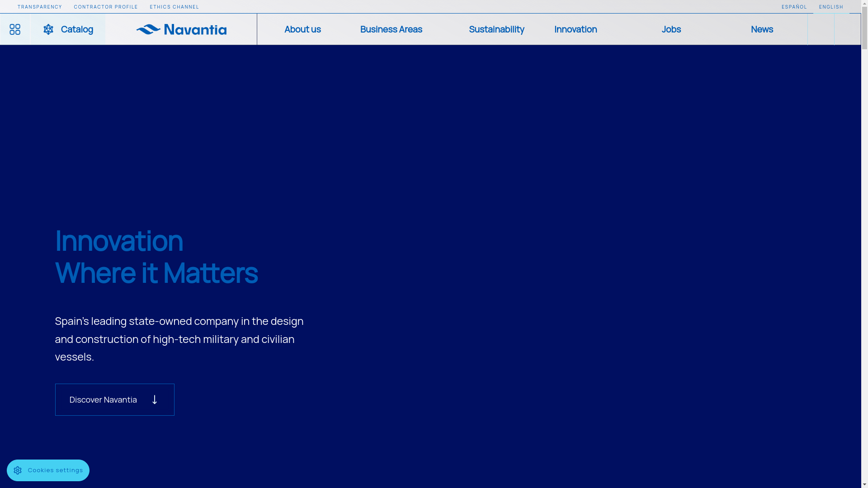This screenshot has height=488, width=868.
Task: Click the Transparency link
Action: (40, 7)
